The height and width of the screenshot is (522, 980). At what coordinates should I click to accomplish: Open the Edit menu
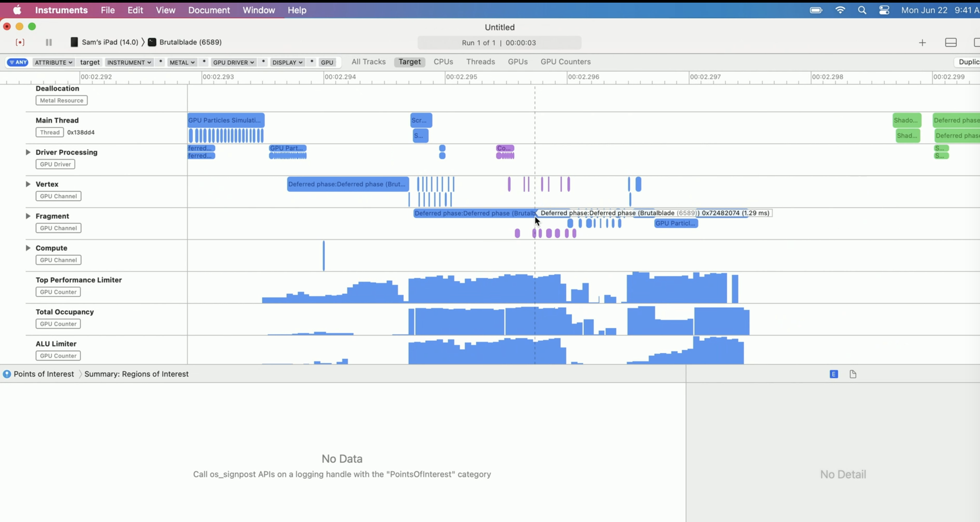[135, 10]
